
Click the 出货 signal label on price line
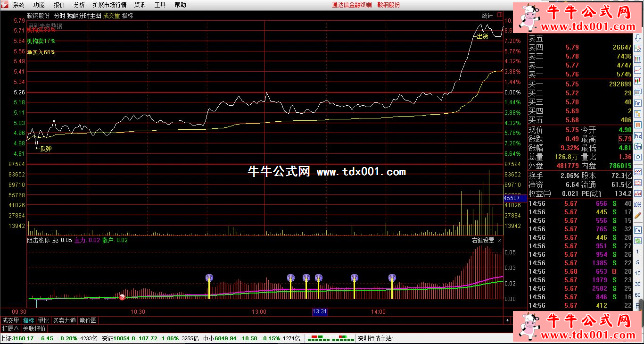pos(482,36)
